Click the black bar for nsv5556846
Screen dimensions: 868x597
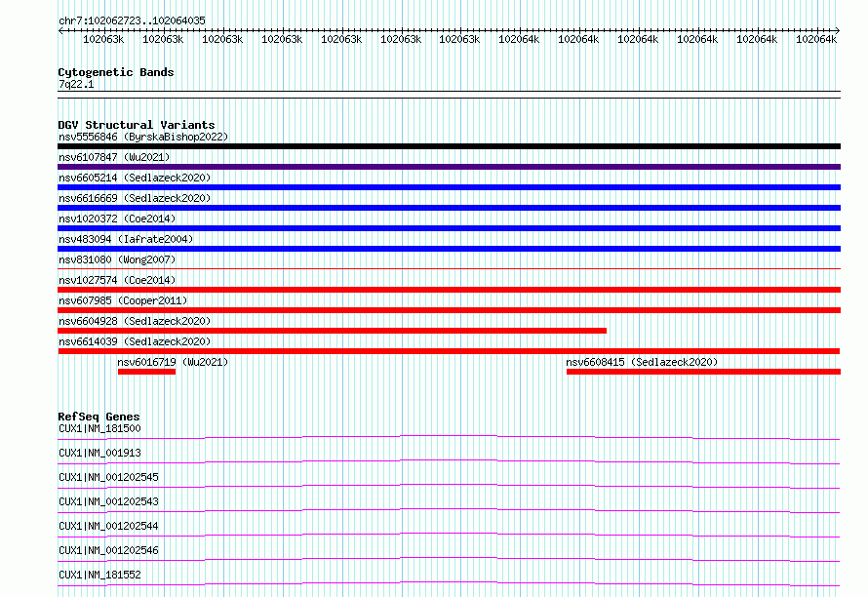(449, 146)
